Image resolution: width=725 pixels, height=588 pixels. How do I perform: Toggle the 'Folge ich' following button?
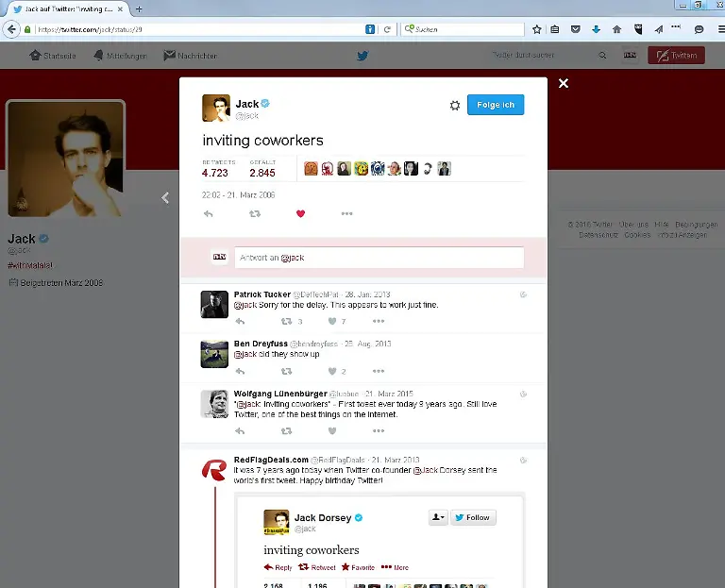click(496, 105)
